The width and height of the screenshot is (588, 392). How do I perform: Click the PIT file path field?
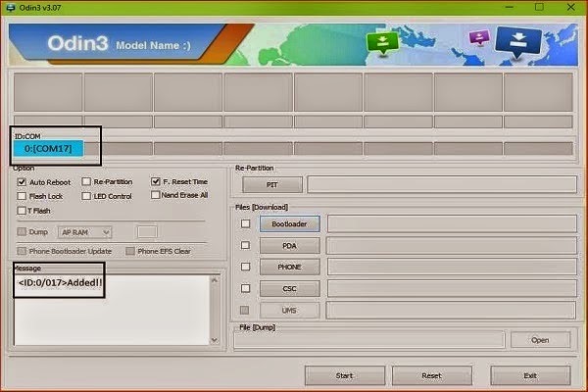pos(442,184)
